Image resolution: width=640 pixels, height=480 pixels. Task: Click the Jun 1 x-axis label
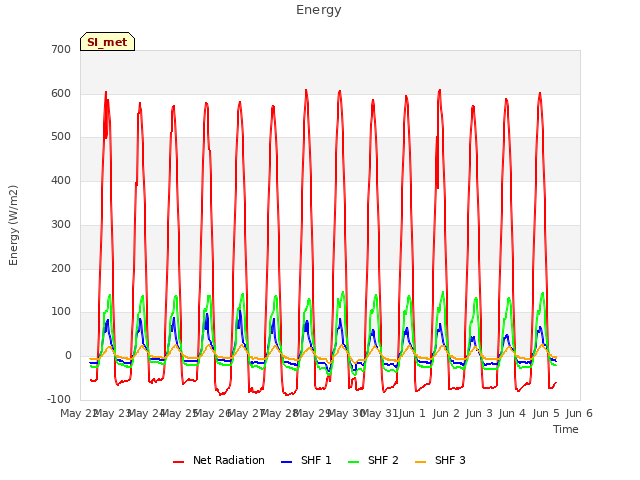(412, 413)
